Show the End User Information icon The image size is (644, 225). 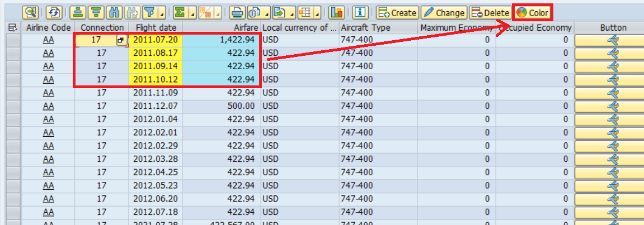tap(360, 13)
